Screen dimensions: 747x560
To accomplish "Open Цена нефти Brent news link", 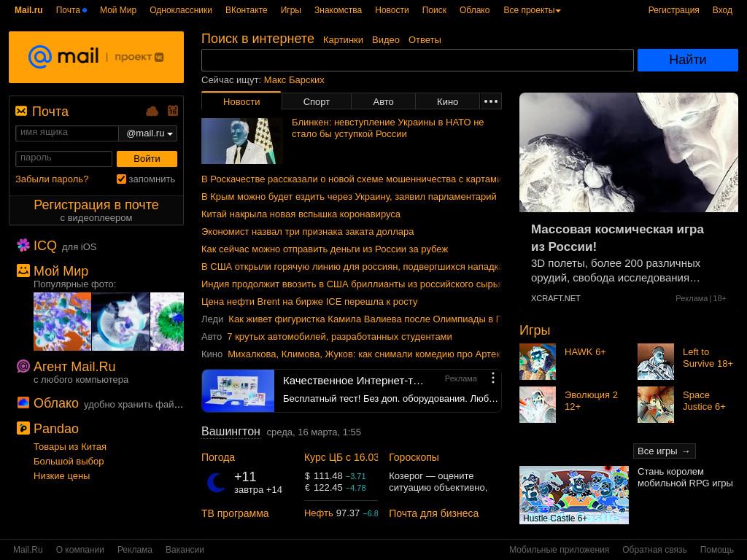I will coord(309,301).
